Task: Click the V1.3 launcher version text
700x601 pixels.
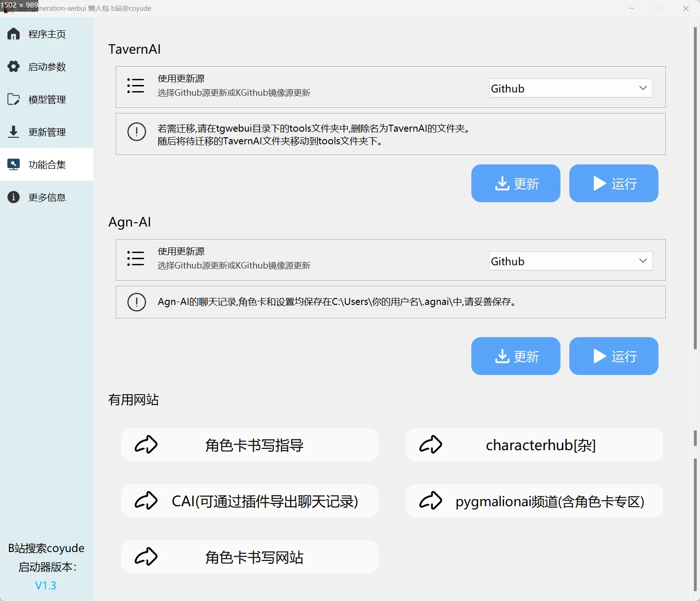Action: (46, 586)
